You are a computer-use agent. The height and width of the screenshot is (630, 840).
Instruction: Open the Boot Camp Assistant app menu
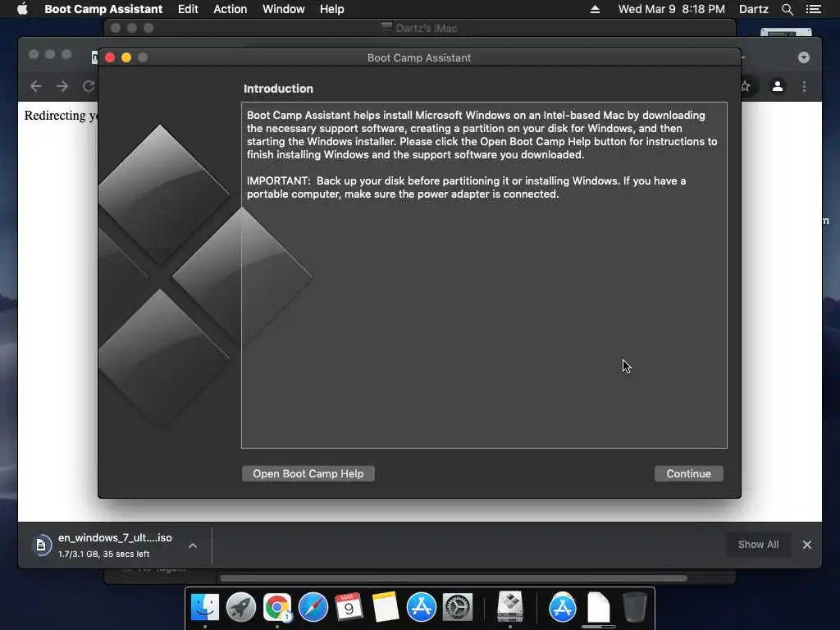click(103, 9)
